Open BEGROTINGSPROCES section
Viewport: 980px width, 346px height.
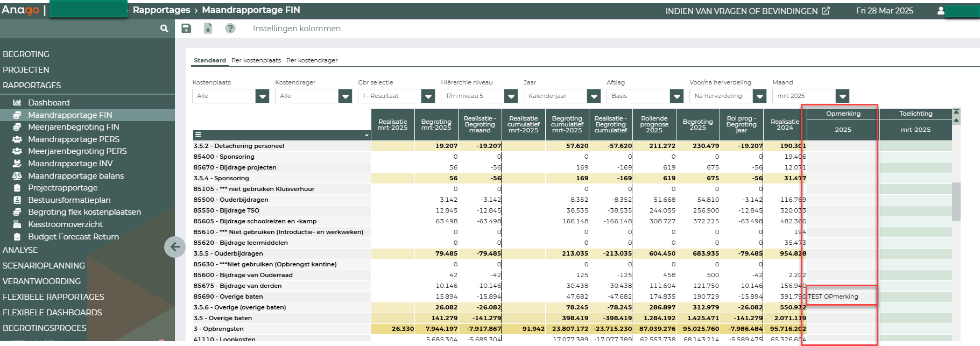[44, 328]
